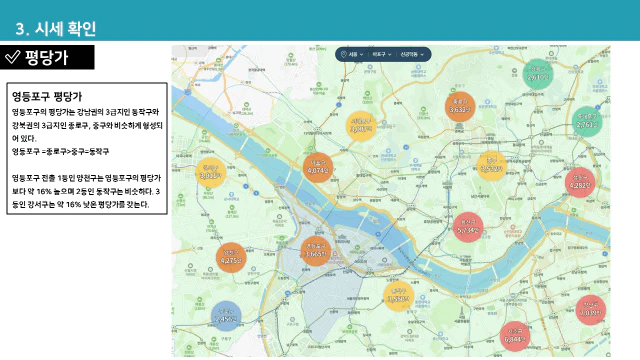
Task: Select the 4,282만 red price bubble
Action: (580, 182)
